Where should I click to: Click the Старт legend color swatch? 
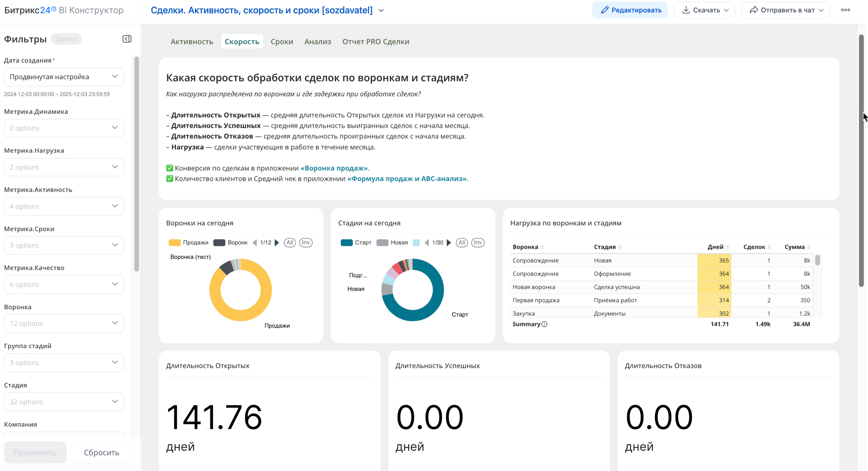346,243
